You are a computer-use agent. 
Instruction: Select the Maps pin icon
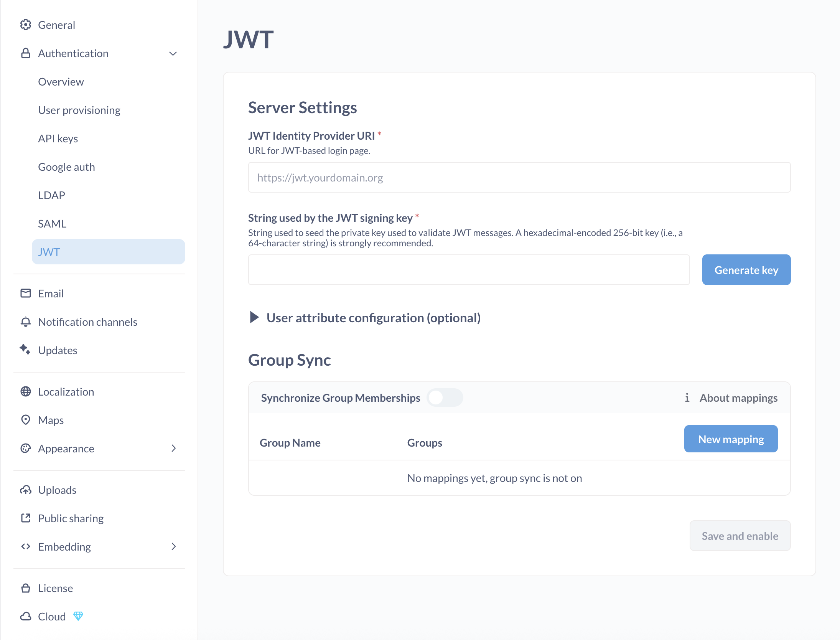click(25, 420)
